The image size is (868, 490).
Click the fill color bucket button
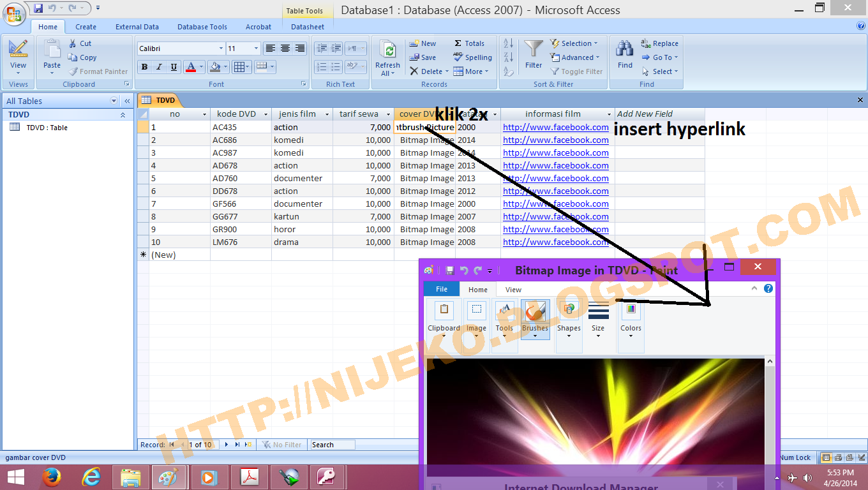pos(214,67)
